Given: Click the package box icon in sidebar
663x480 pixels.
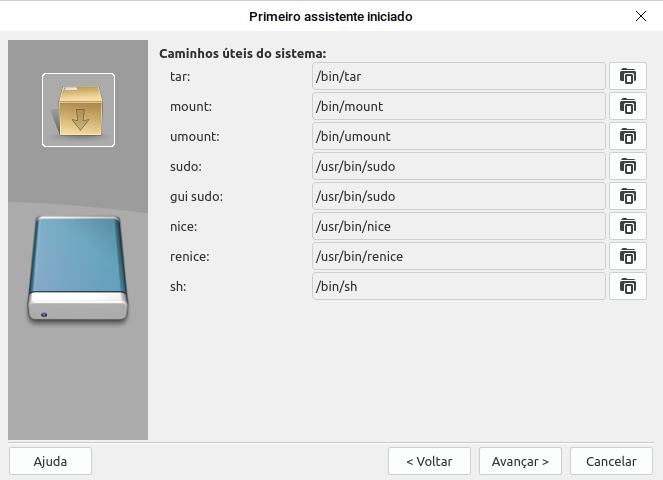Looking at the screenshot, I should pyautogui.click(x=78, y=110).
